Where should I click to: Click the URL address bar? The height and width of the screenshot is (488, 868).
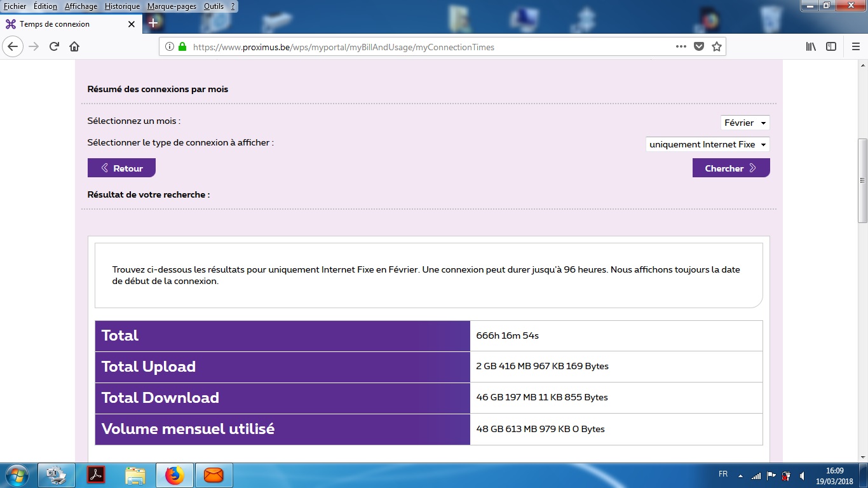pyautogui.click(x=419, y=47)
